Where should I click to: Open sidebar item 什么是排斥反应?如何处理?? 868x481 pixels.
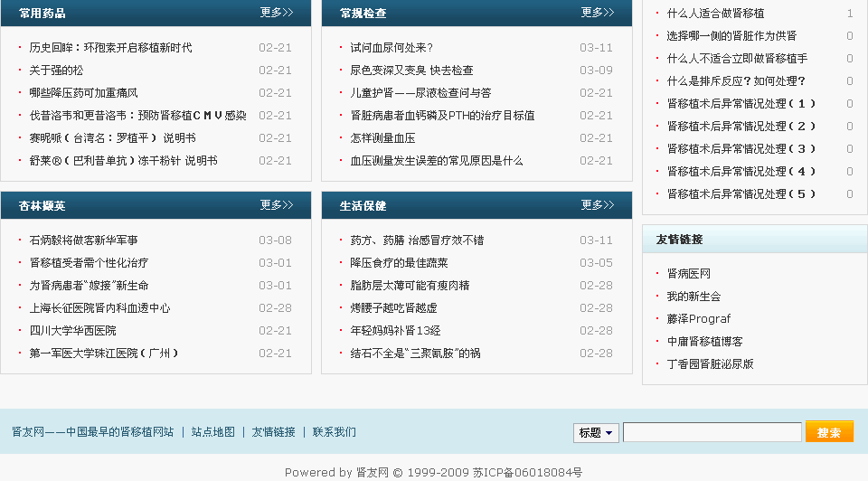tap(736, 81)
